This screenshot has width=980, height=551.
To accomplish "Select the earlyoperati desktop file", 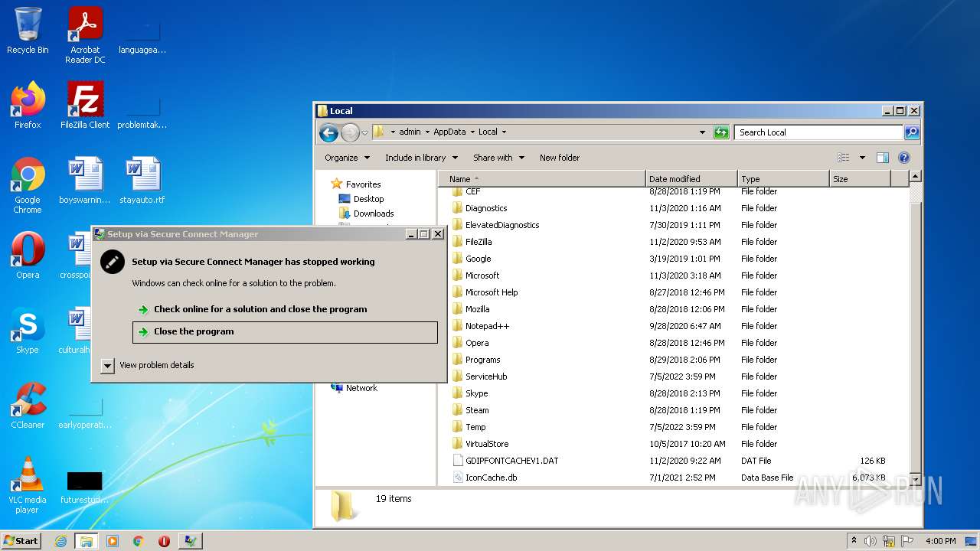I will point(85,412).
